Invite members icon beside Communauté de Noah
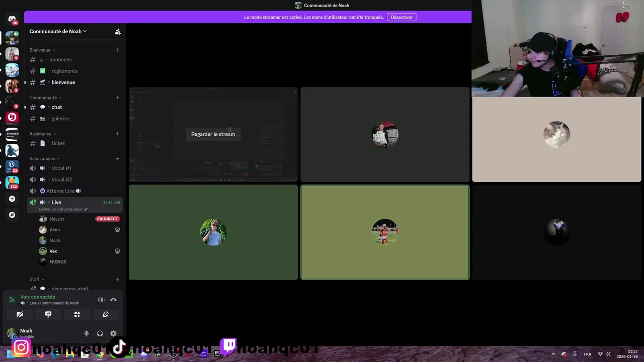This screenshot has width=644, height=362. coord(118,31)
